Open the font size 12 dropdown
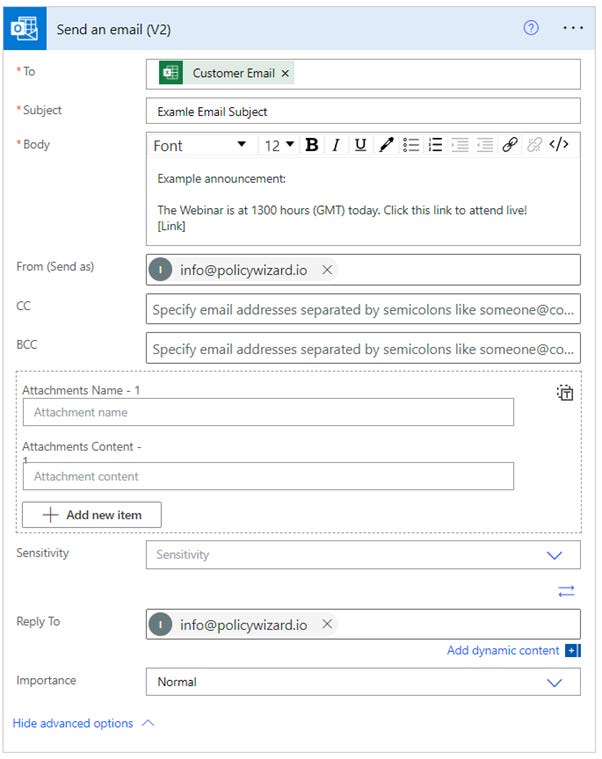Image resolution: width=602 pixels, height=759 pixels. pyautogui.click(x=280, y=146)
